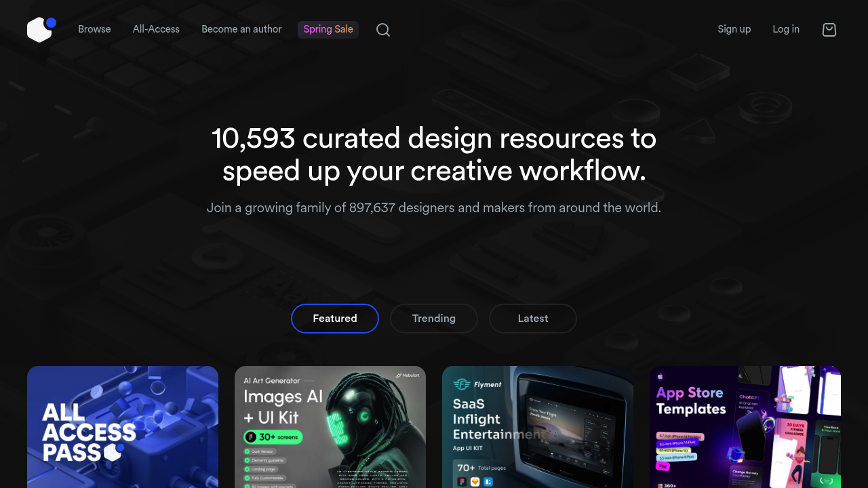The image size is (868, 488).
Task: Open the All-Access page
Action: (155, 29)
